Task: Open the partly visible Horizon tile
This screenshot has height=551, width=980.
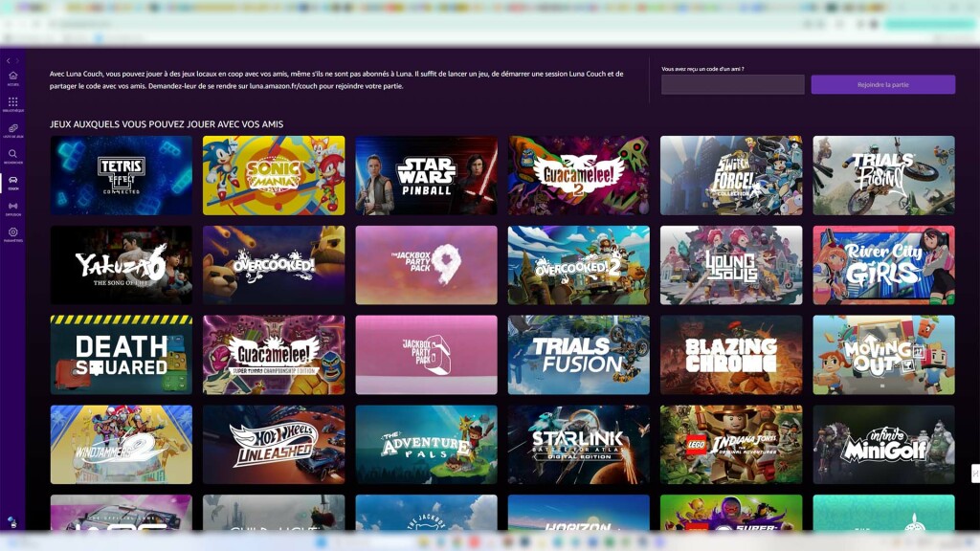Action: click(579, 513)
